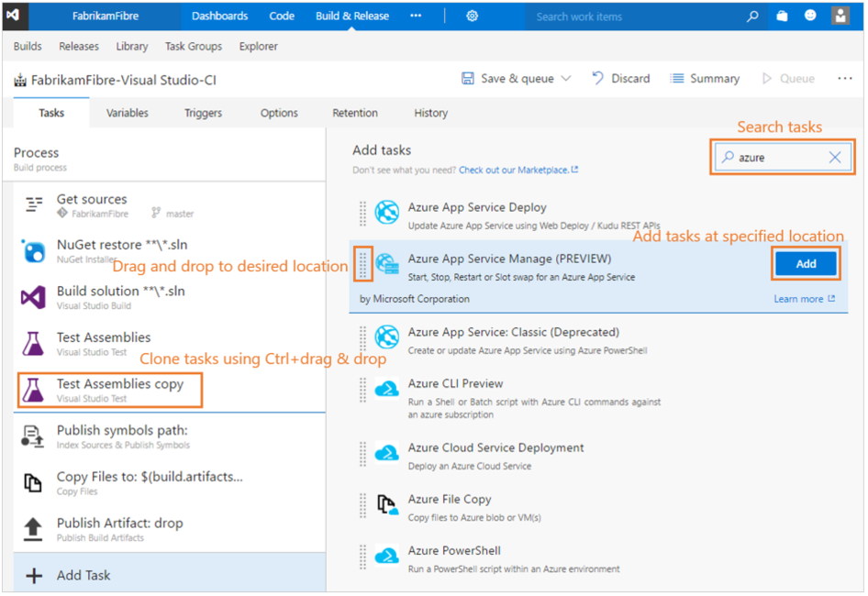Click the Azure File Copy icon
The image size is (868, 596).
387,504
